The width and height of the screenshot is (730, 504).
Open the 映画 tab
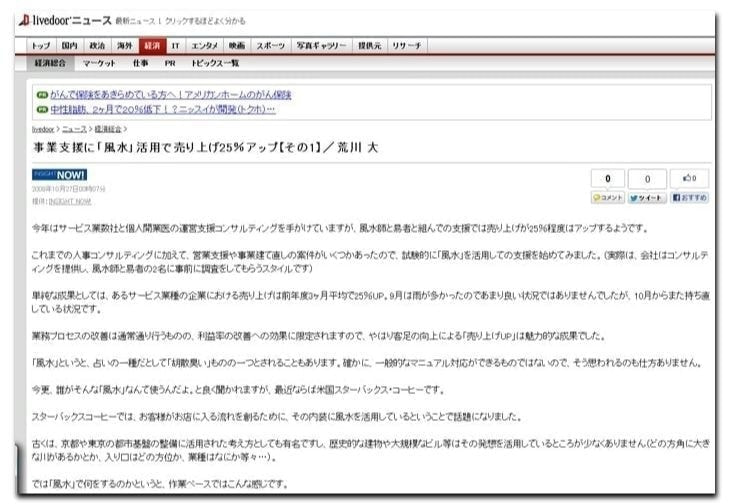237,46
